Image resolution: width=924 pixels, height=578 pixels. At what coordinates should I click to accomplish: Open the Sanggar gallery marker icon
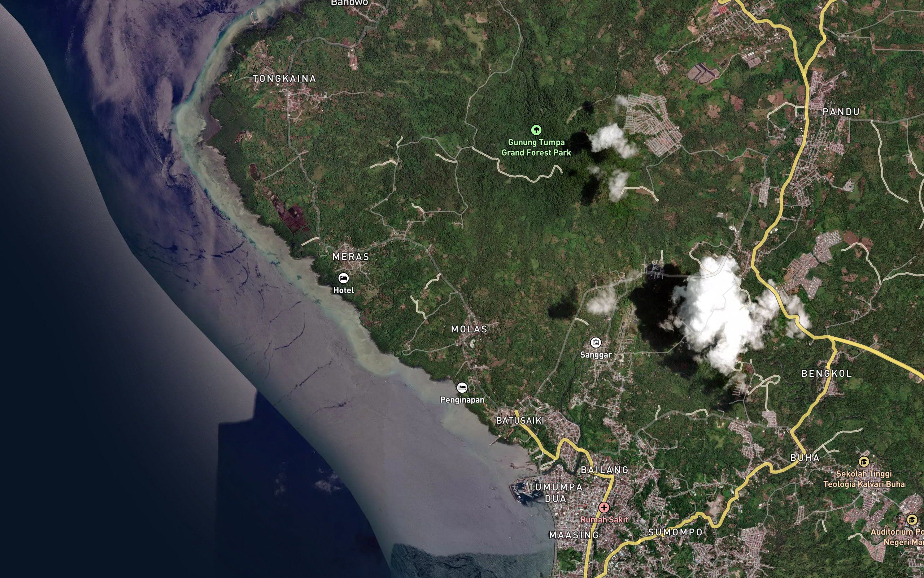[596, 342]
